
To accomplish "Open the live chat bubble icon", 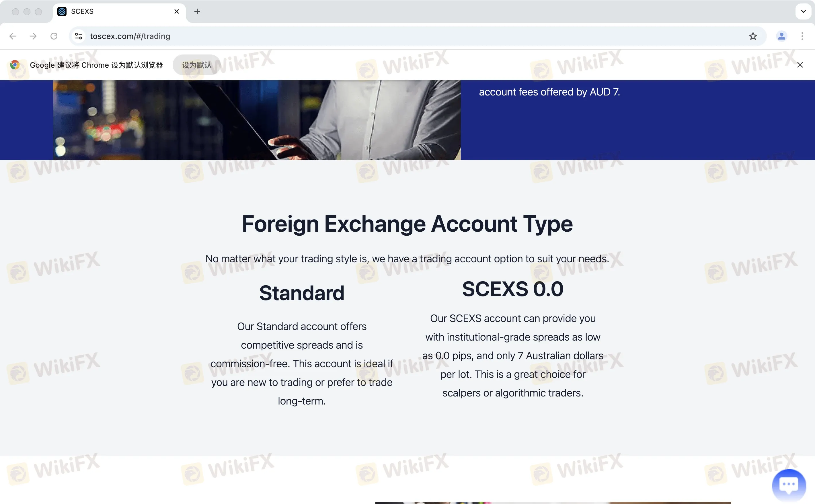I will 789,485.
